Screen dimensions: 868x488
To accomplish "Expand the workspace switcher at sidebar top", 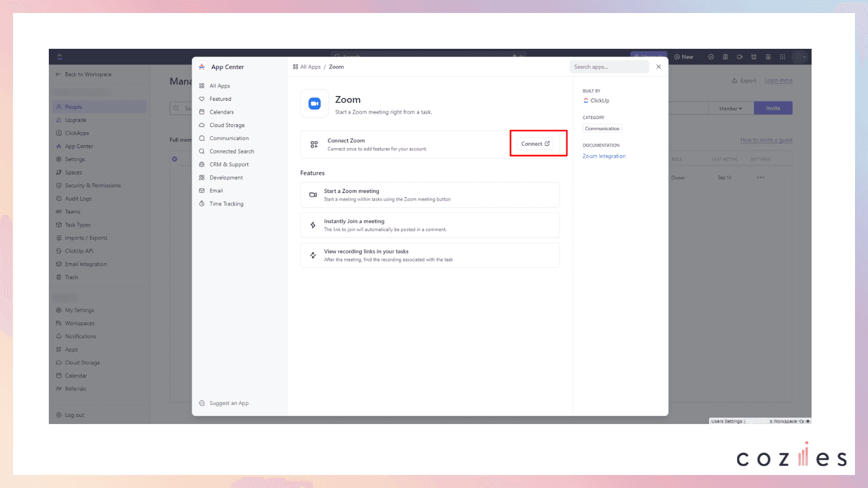I will tap(59, 56).
